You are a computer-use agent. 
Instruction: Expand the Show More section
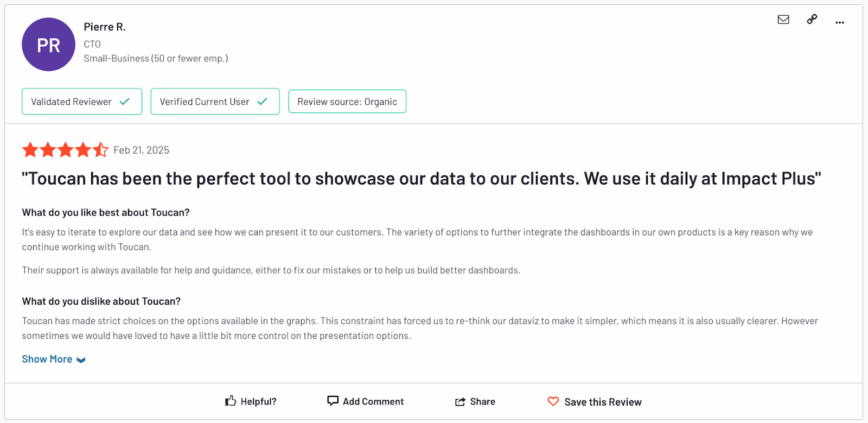point(47,358)
